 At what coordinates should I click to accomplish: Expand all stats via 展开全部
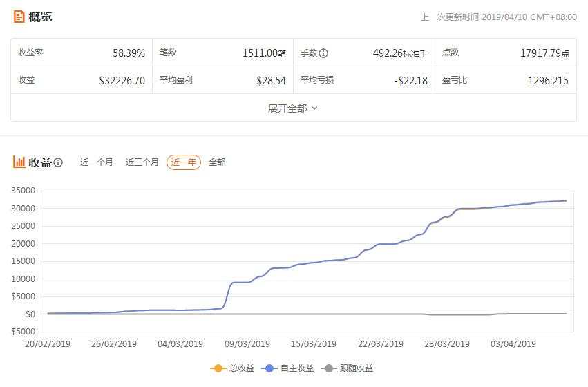point(293,108)
